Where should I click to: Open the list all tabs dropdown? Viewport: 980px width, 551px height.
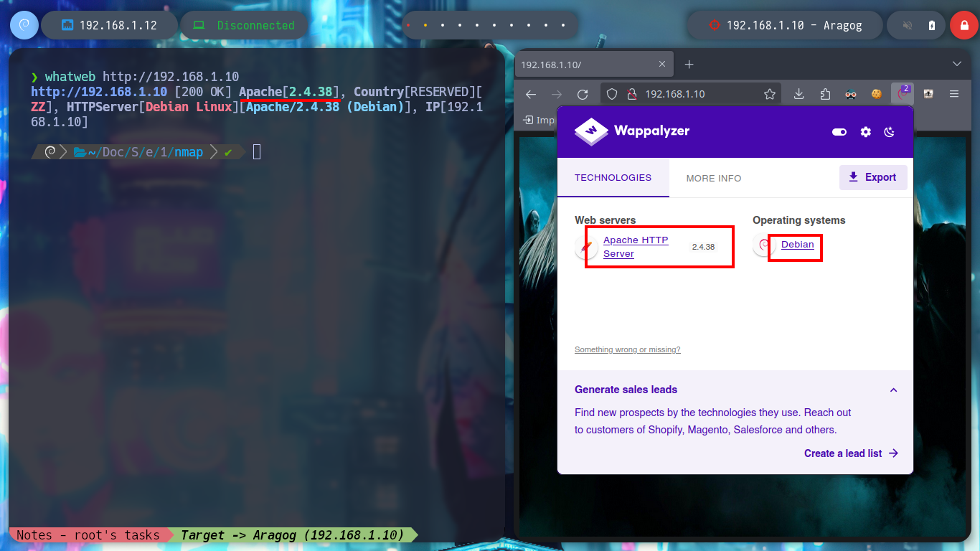(x=957, y=64)
